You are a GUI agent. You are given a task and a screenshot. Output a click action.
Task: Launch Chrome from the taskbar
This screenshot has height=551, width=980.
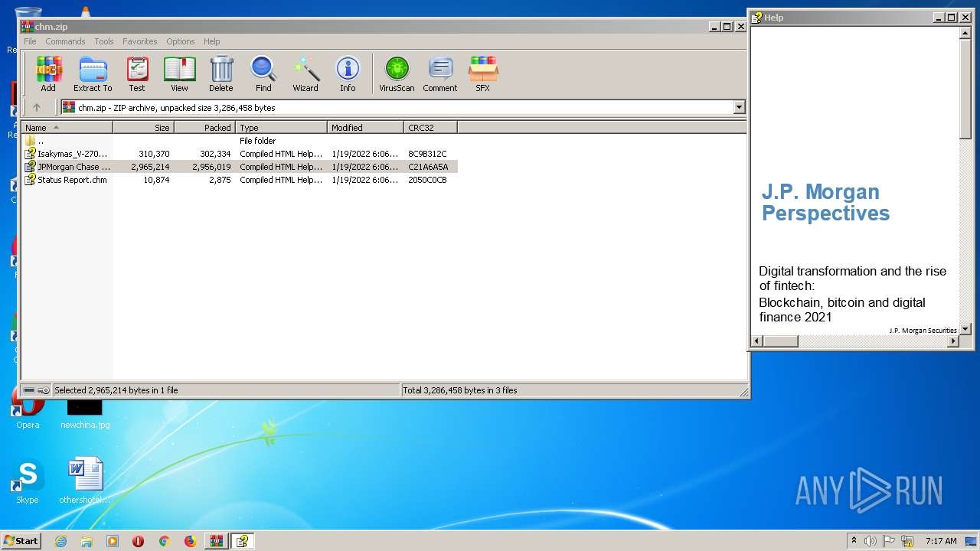pyautogui.click(x=164, y=541)
